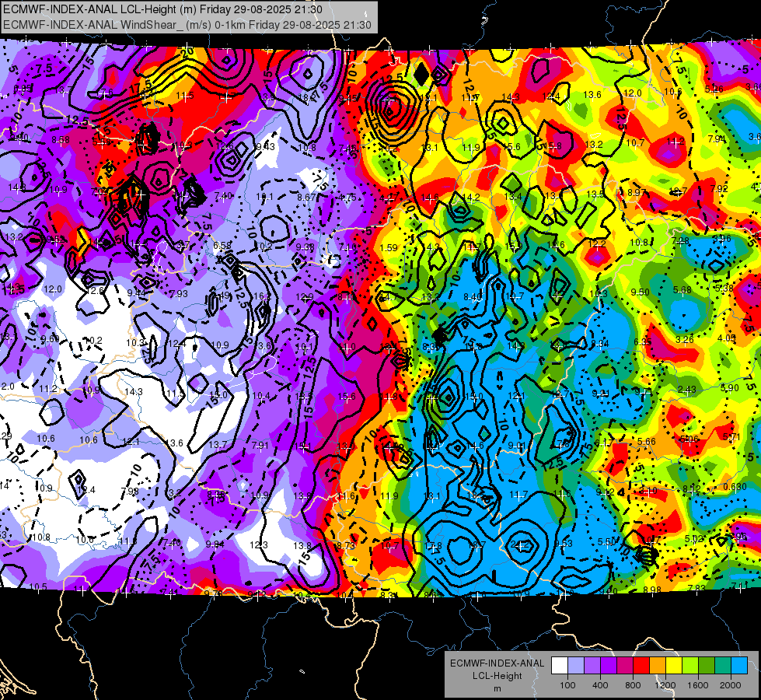Click the header line for WindShear 0-1km
Image resolution: width=761 pixels, height=700 pixels.
pyautogui.click(x=187, y=25)
